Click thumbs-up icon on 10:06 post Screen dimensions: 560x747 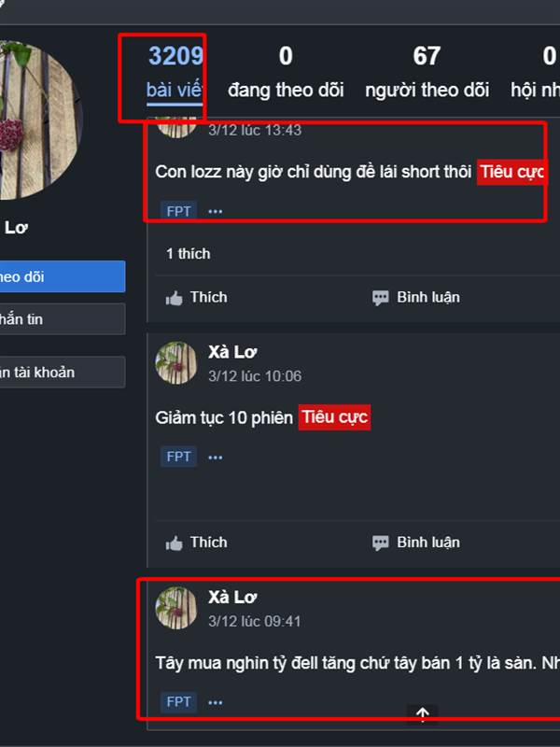pos(174,543)
